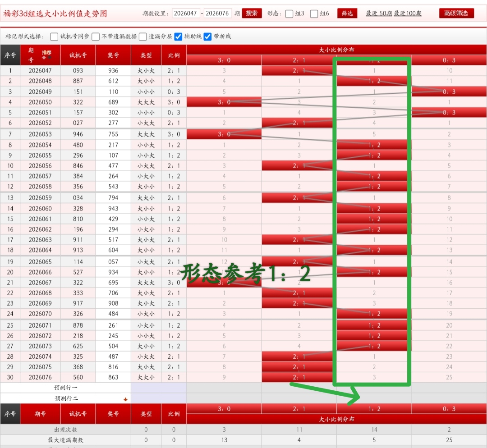Tick the 组6 form checkbox
487x448 pixels.
coord(314,14)
